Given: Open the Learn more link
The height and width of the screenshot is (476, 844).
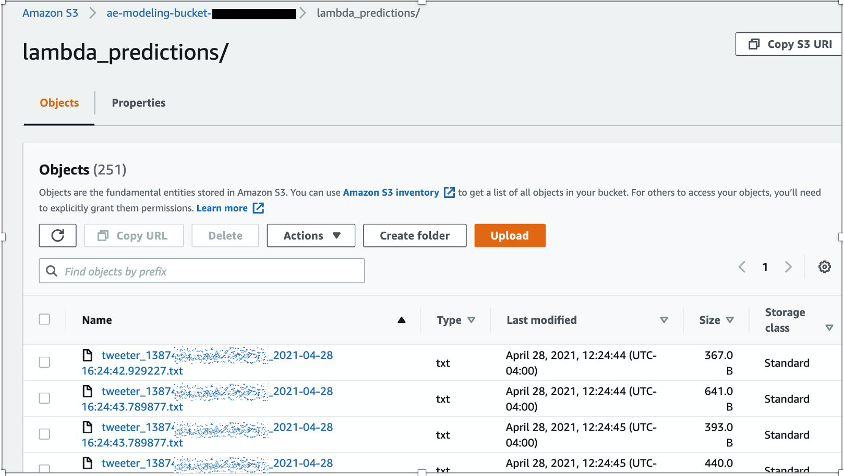Looking at the screenshot, I should (222, 208).
